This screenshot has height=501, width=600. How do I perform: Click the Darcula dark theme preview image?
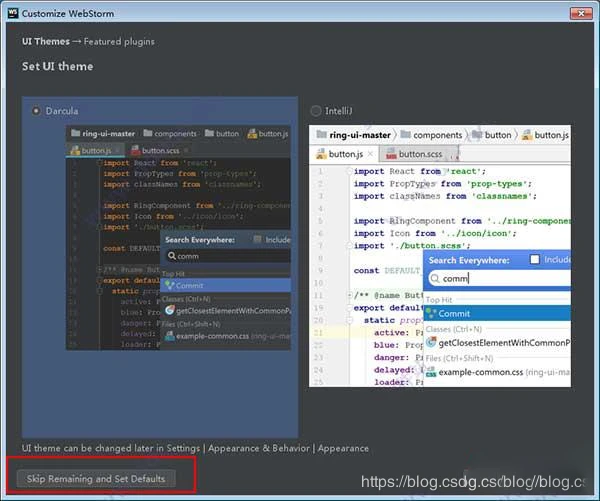click(x=178, y=238)
